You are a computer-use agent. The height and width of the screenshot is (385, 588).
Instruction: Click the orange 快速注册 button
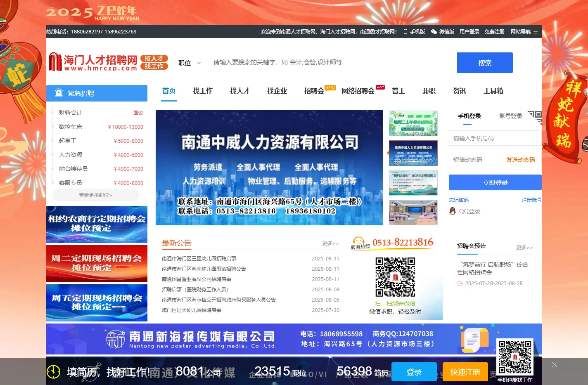click(465, 372)
